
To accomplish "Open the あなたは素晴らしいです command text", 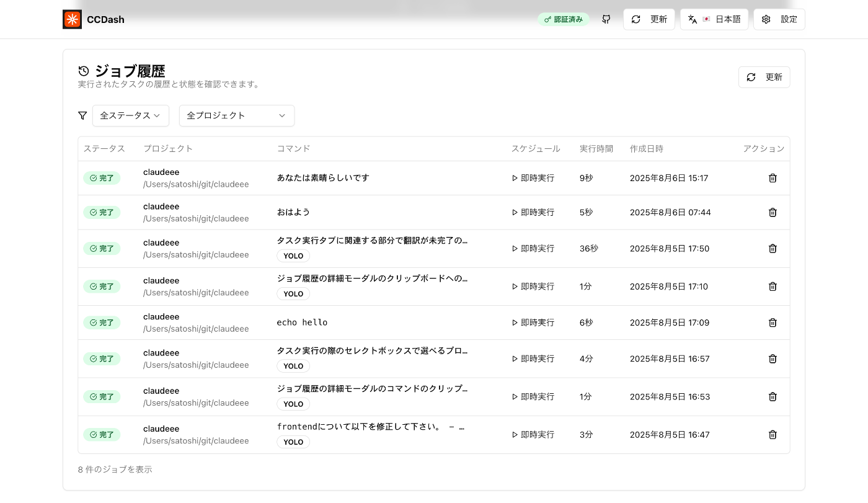I will [x=323, y=178].
